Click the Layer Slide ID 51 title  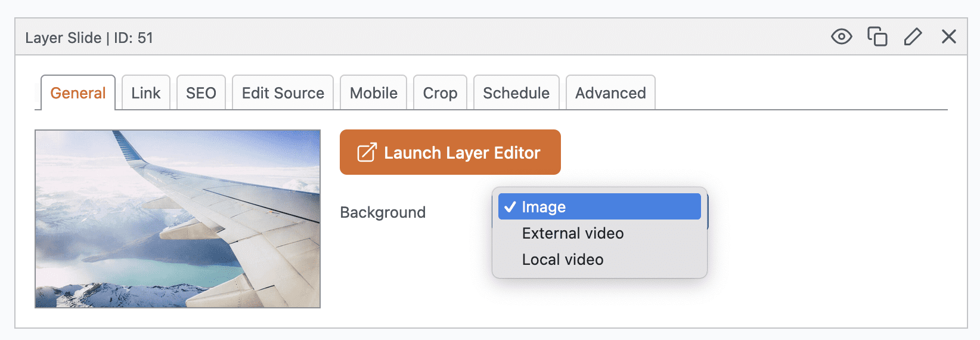point(89,38)
